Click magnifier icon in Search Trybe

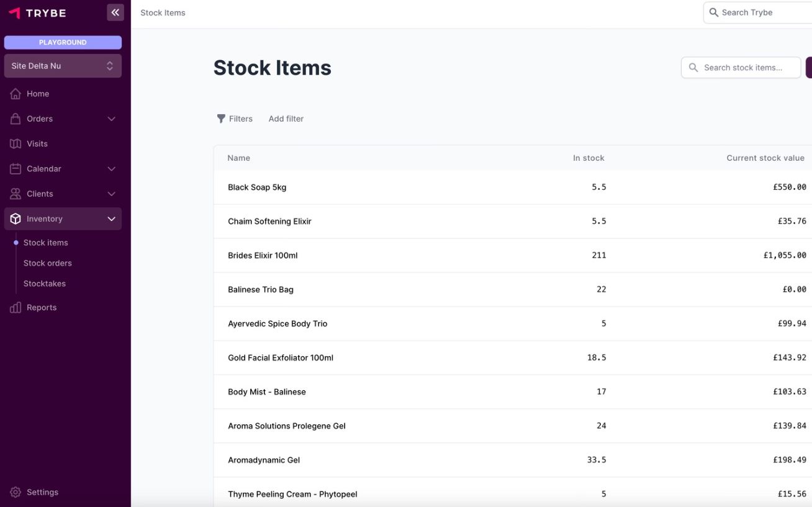714,12
